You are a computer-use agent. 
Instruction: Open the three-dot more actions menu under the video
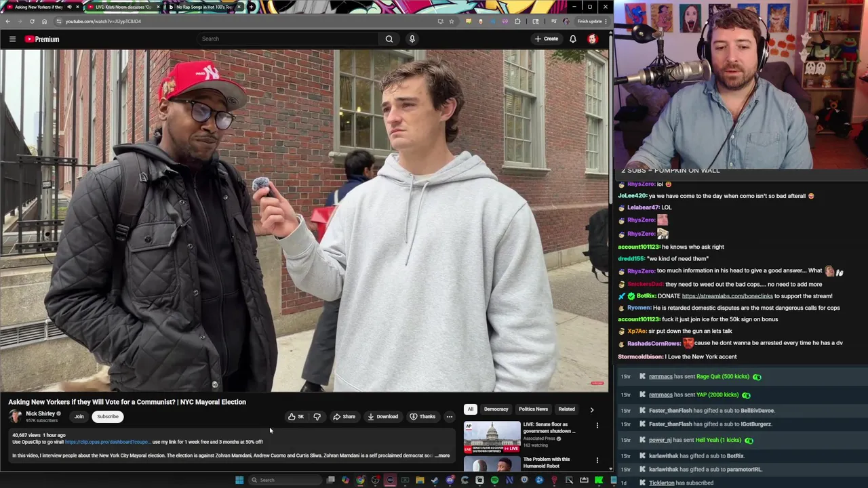450,417
